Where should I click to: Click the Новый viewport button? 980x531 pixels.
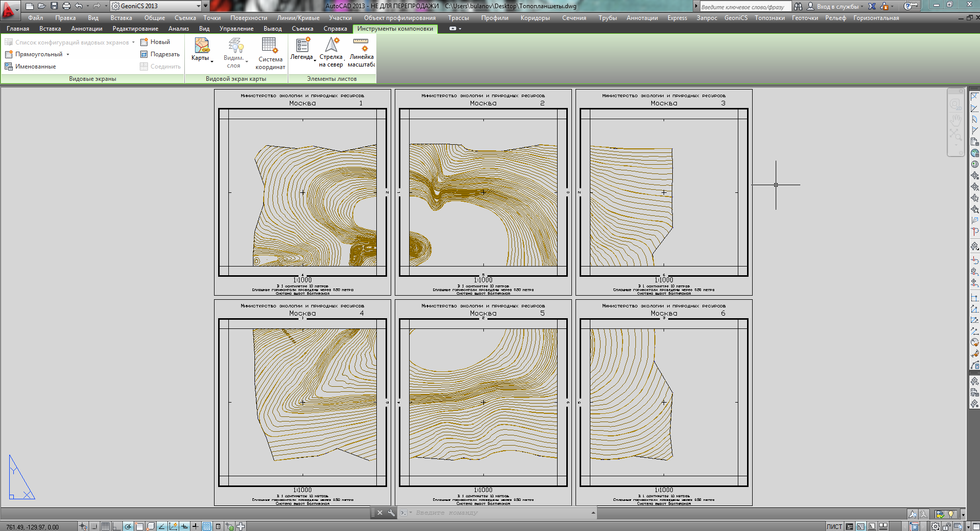click(155, 42)
